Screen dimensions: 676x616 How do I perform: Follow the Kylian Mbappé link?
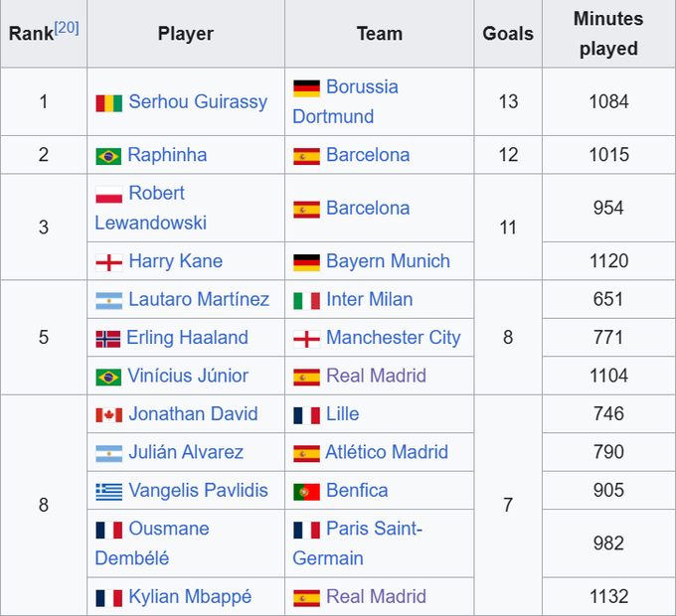coord(190,596)
